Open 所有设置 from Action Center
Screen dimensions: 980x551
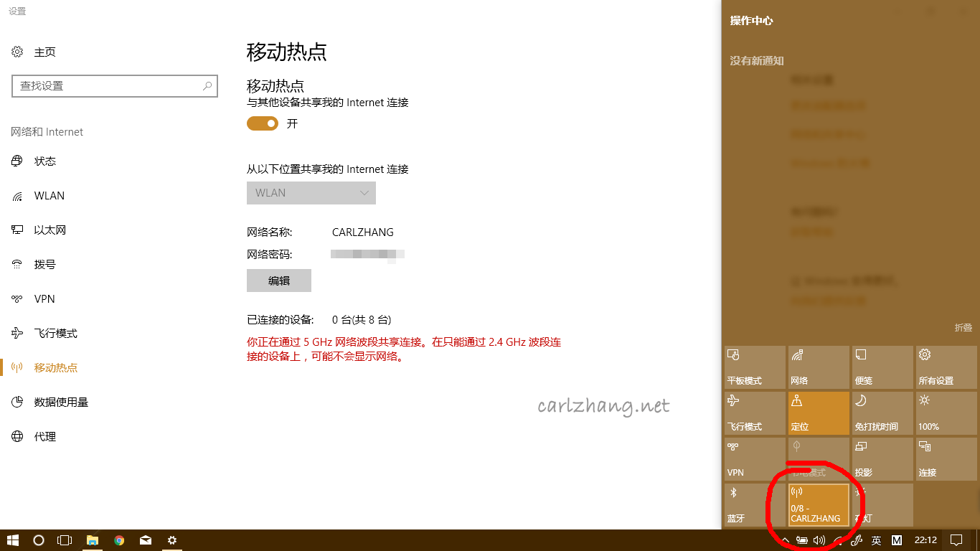click(x=946, y=367)
